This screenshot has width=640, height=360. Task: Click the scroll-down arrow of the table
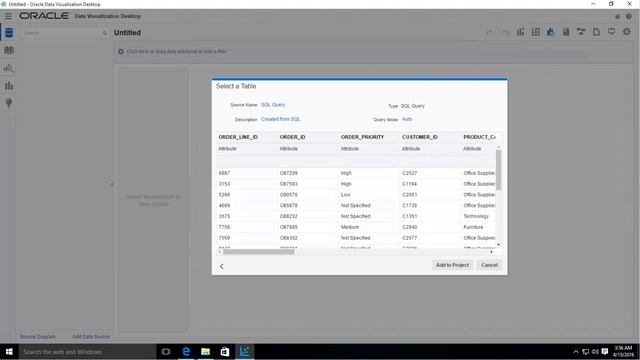point(498,245)
